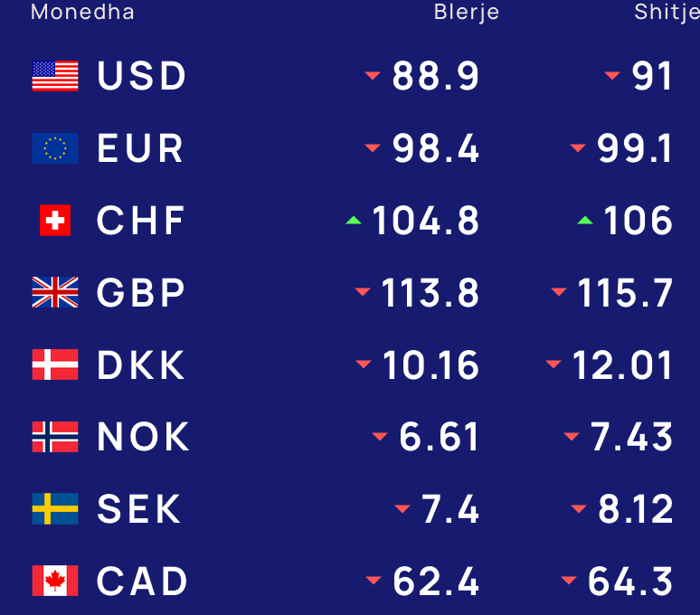Click the Norwegian flag icon
This screenshot has width=700, height=615.
55,437
